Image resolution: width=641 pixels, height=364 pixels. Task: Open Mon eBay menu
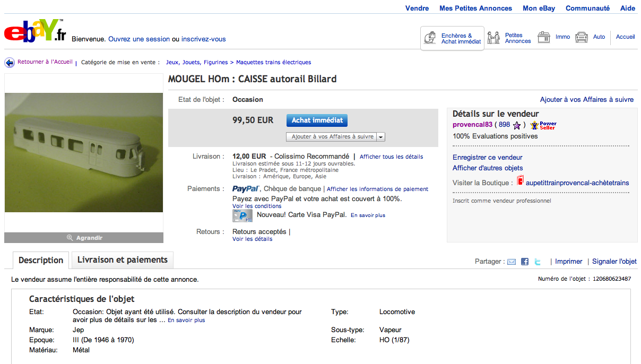pos(539,8)
